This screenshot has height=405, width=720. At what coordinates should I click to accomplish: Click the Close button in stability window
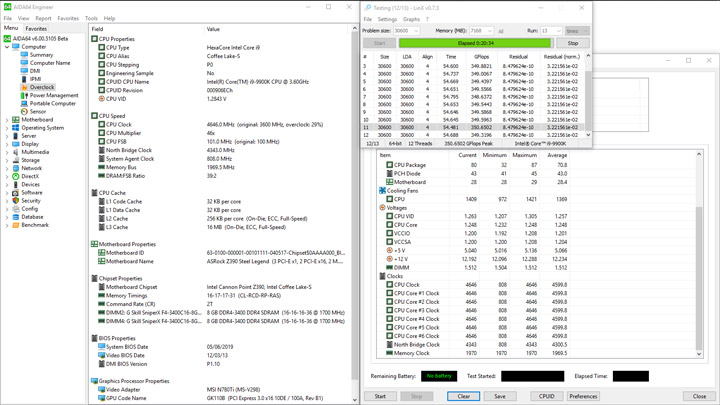coord(699,396)
